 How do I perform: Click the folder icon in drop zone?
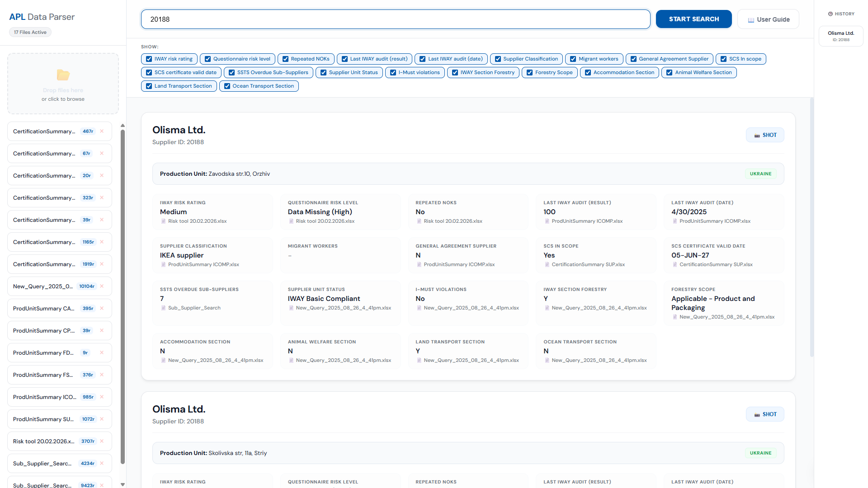(x=63, y=75)
